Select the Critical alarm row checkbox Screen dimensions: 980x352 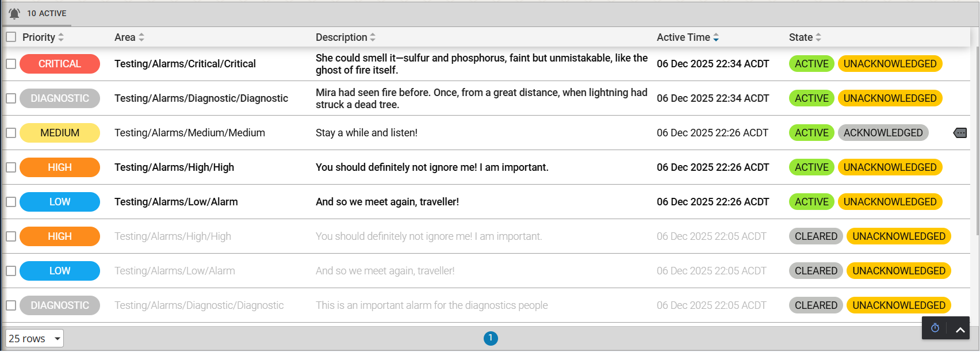click(11, 64)
